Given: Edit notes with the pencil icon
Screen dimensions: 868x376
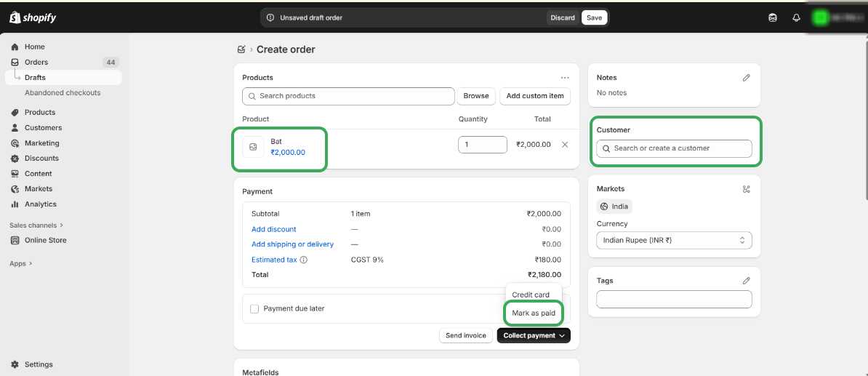Looking at the screenshot, I should click(746, 78).
